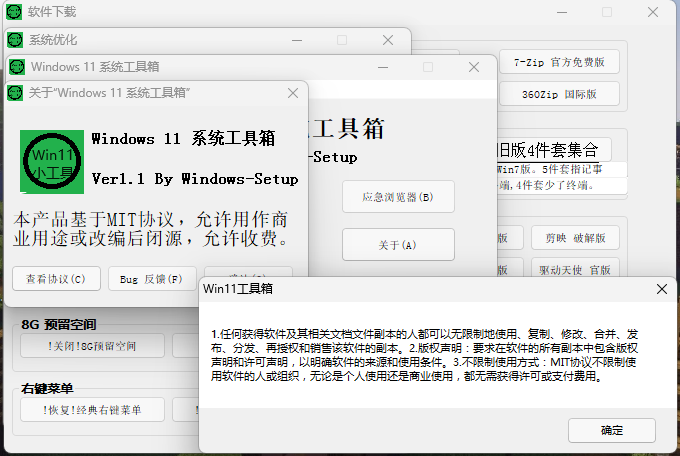
Task: Open 查看协议(C) in the About dialog
Action: click(x=56, y=279)
